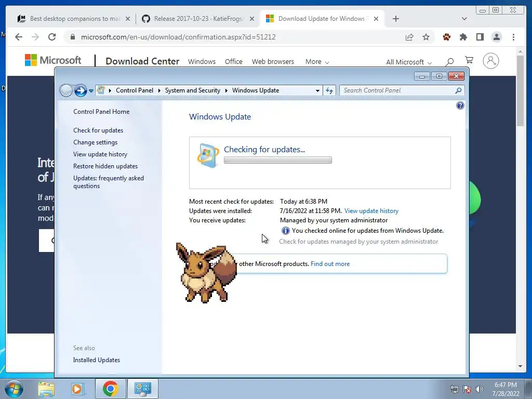This screenshot has height=399, width=532.
Task: Click the Eevee desktop pet sprite
Action: click(x=206, y=272)
